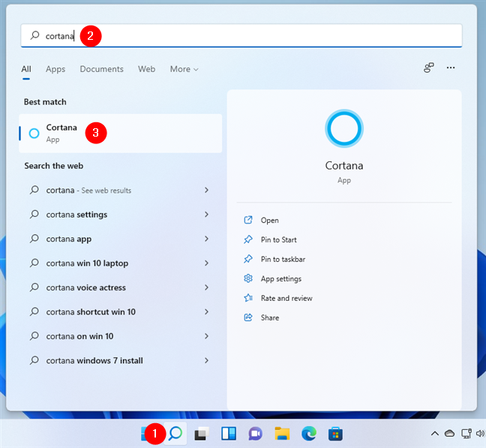Viewport: 486px width, 448px height.
Task: Open Microsoft Store from the taskbar
Action: pyautogui.click(x=336, y=433)
